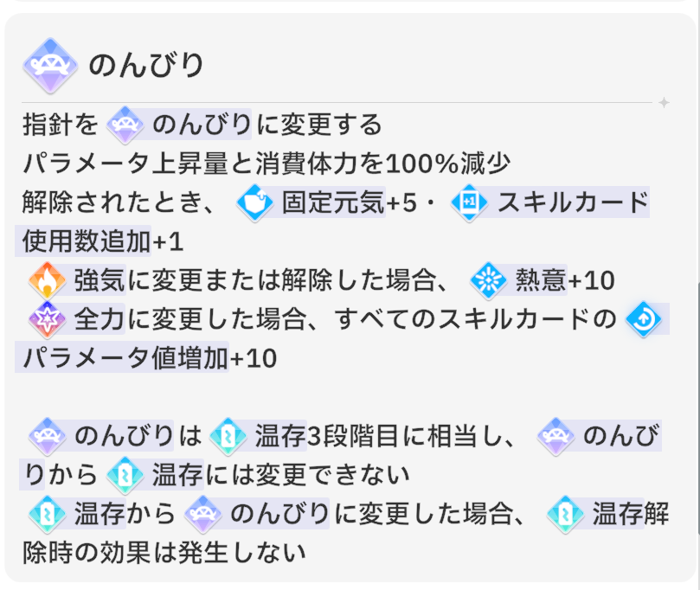This screenshot has width=700, height=590.
Task: Click the 固定元気 shield icon
Action: 255,202
